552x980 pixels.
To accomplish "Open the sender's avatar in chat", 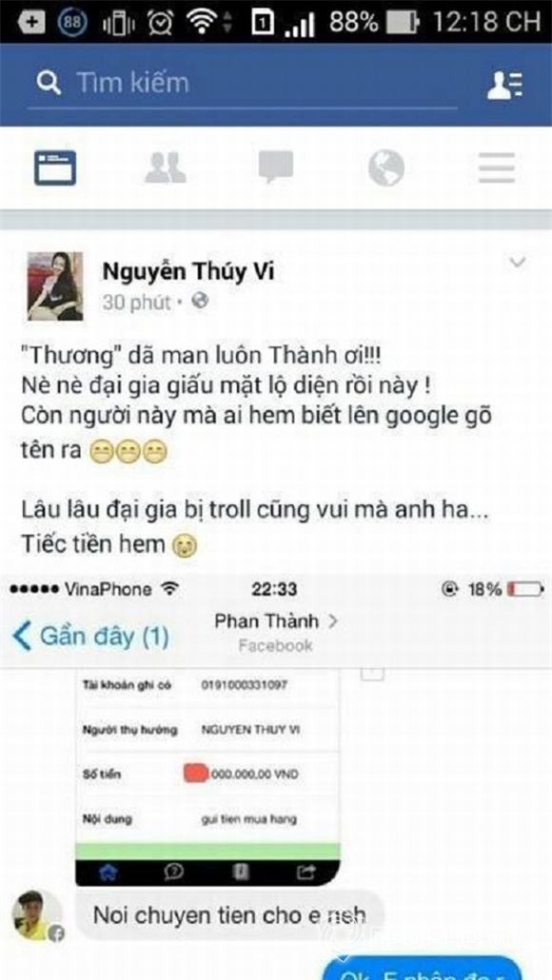I will [x=37, y=915].
